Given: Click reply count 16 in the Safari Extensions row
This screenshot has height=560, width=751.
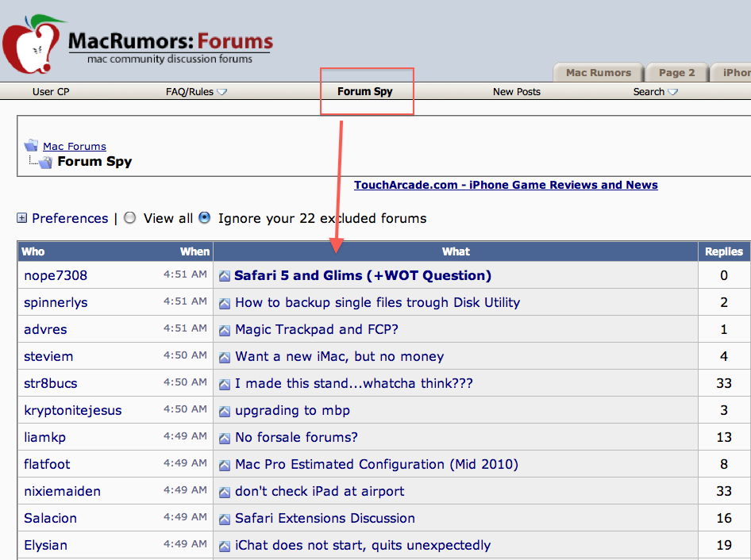Looking at the screenshot, I should point(724,519).
